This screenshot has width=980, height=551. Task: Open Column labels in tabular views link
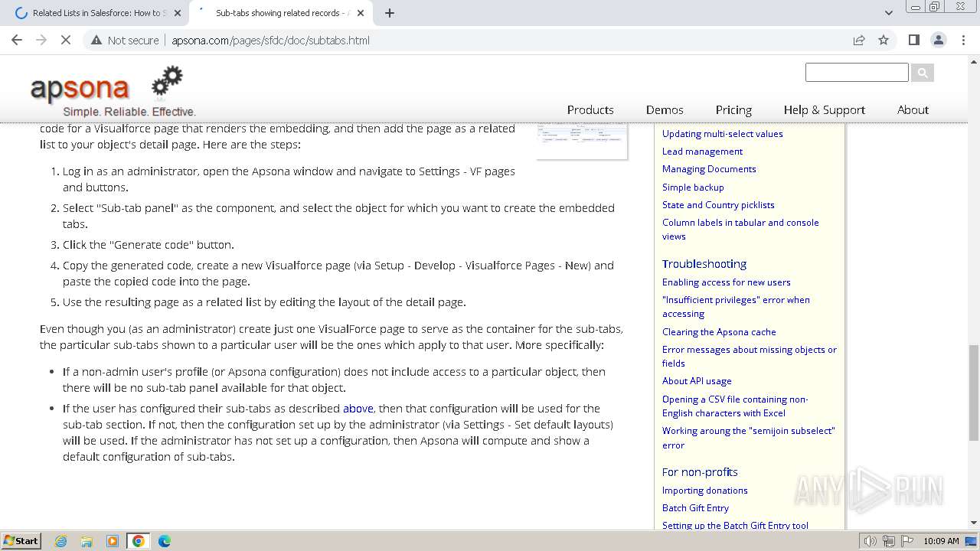pos(740,230)
